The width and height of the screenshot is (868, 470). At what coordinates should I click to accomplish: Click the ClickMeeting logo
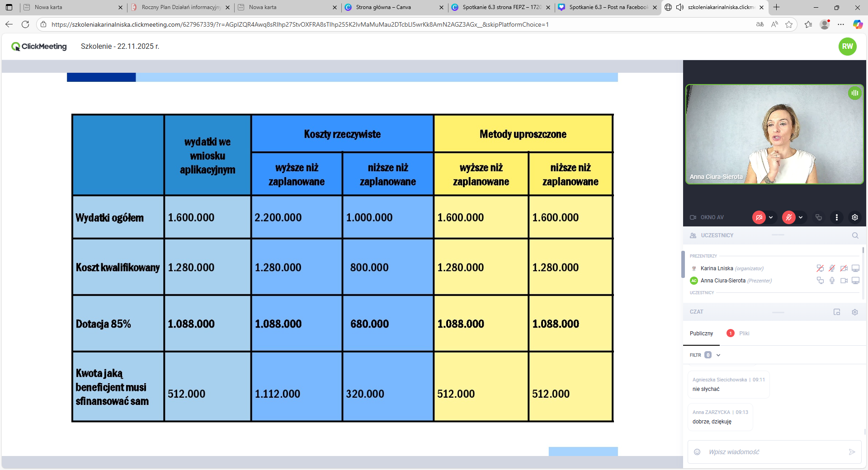coord(39,46)
